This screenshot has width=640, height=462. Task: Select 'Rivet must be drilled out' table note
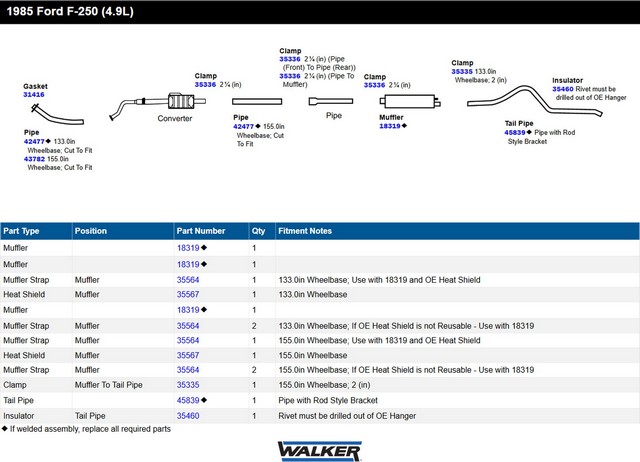point(347,416)
